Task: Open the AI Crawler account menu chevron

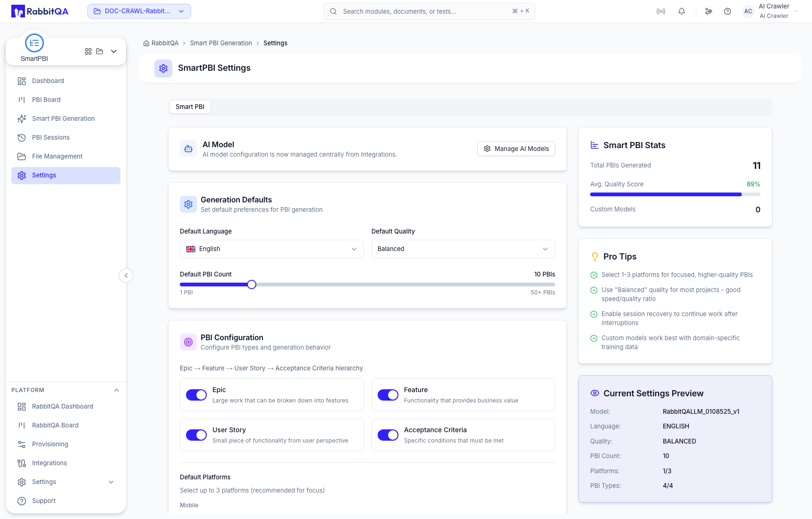Action: point(796,11)
